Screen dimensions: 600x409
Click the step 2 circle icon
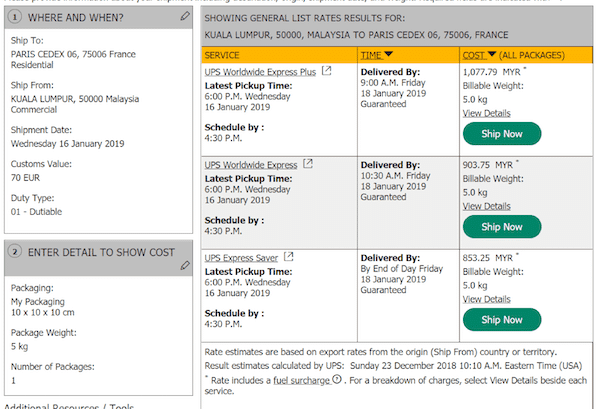click(x=15, y=252)
